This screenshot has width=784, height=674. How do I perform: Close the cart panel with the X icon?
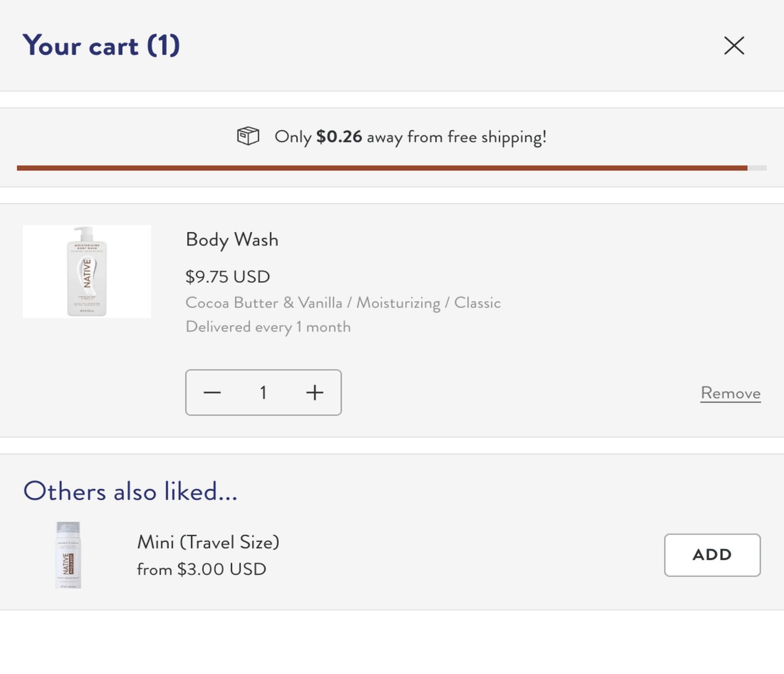(x=734, y=45)
